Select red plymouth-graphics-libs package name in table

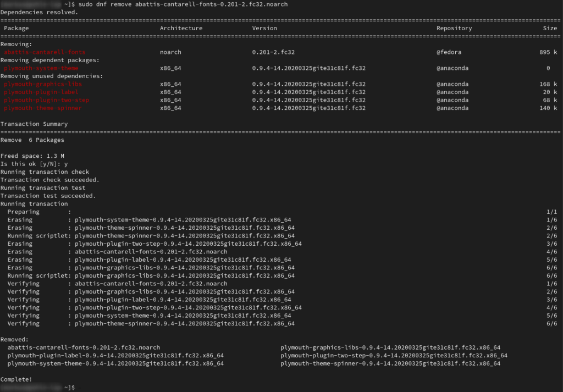coord(43,84)
